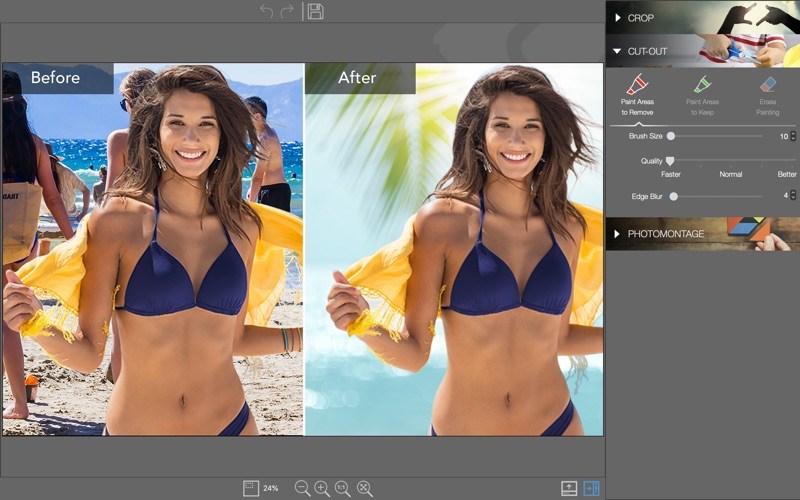Click the undo arrow in the top toolbar
Image resolution: width=800 pixels, height=500 pixels.
pos(266,11)
